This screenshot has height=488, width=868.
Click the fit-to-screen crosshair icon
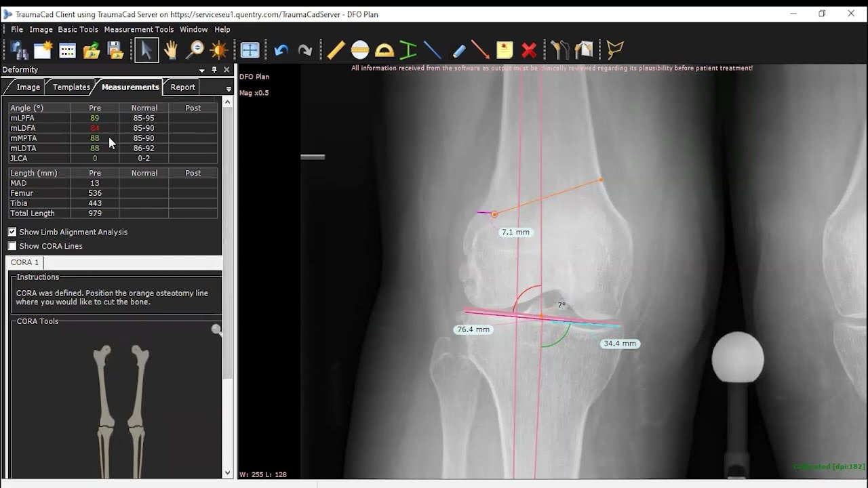click(250, 50)
